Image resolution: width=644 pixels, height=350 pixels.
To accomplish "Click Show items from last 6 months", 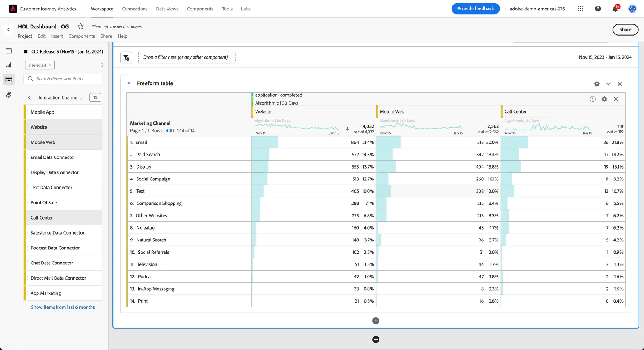I will click(63, 307).
